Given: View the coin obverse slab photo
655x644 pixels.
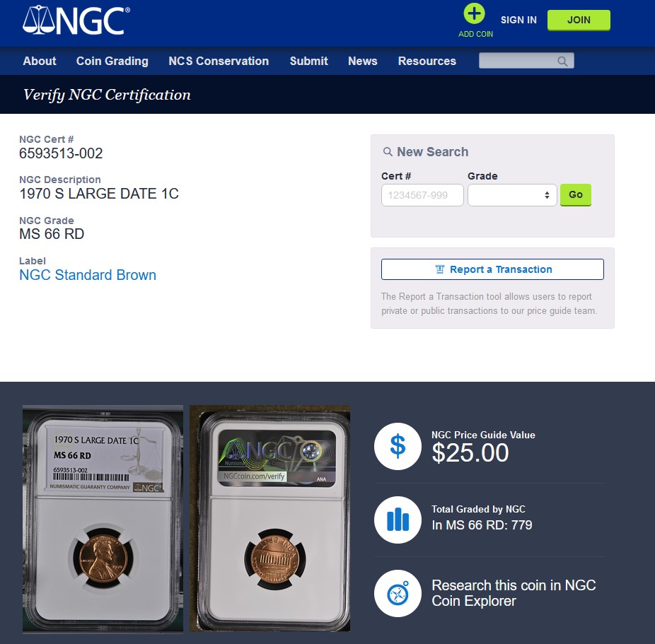Looking at the screenshot, I should coord(103,518).
